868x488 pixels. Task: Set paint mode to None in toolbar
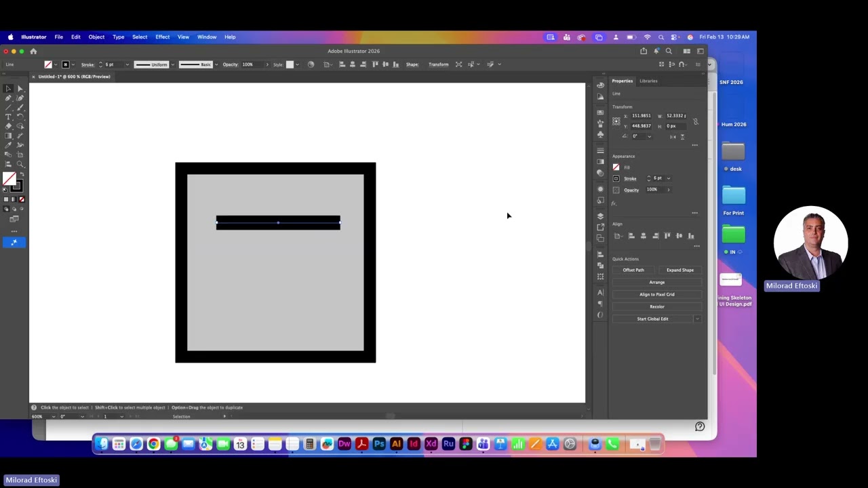coord(22,199)
